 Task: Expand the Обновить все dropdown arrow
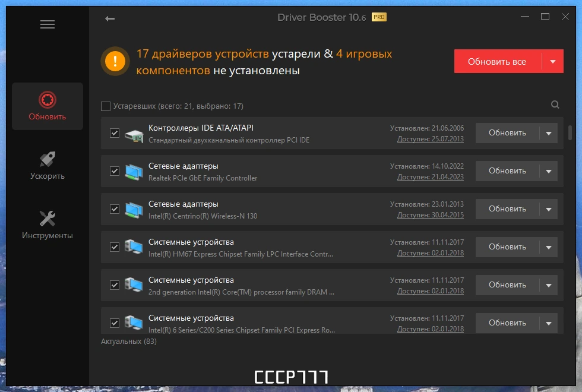coord(553,62)
